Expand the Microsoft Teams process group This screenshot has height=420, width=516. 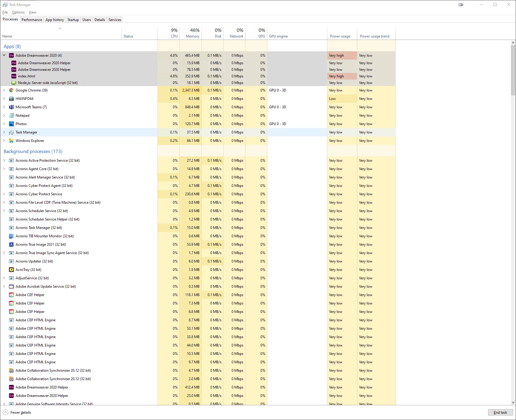[4, 107]
